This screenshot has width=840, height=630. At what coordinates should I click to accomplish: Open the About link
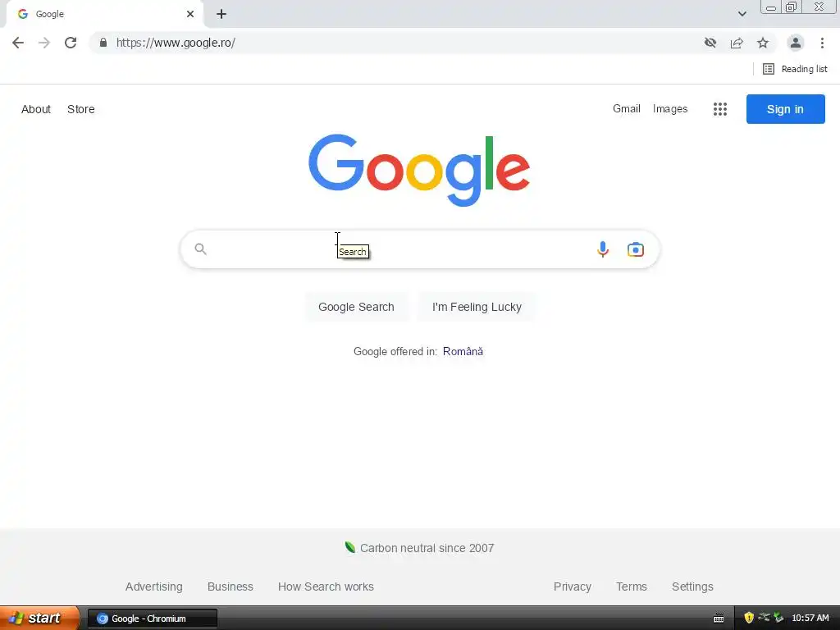coord(36,109)
